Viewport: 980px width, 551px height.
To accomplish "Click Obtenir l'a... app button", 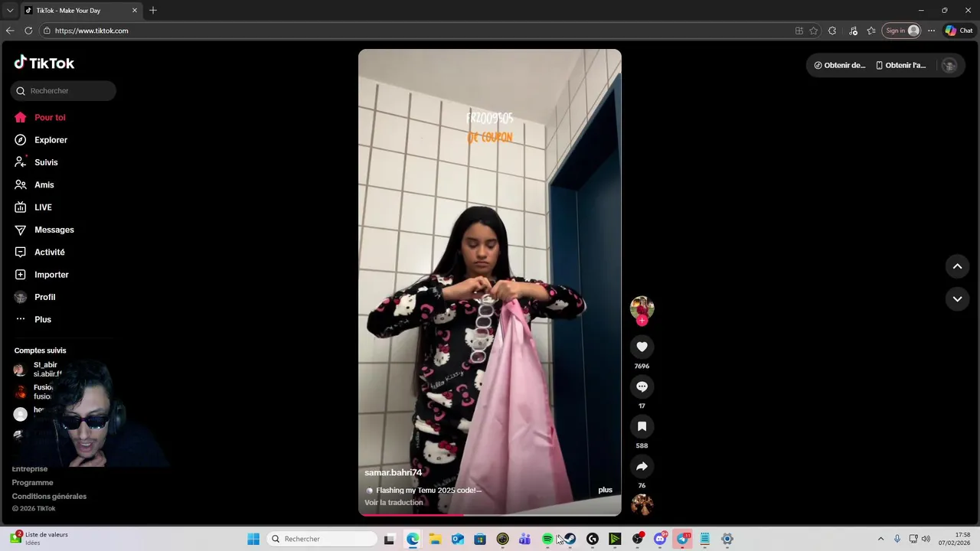I will pyautogui.click(x=901, y=65).
